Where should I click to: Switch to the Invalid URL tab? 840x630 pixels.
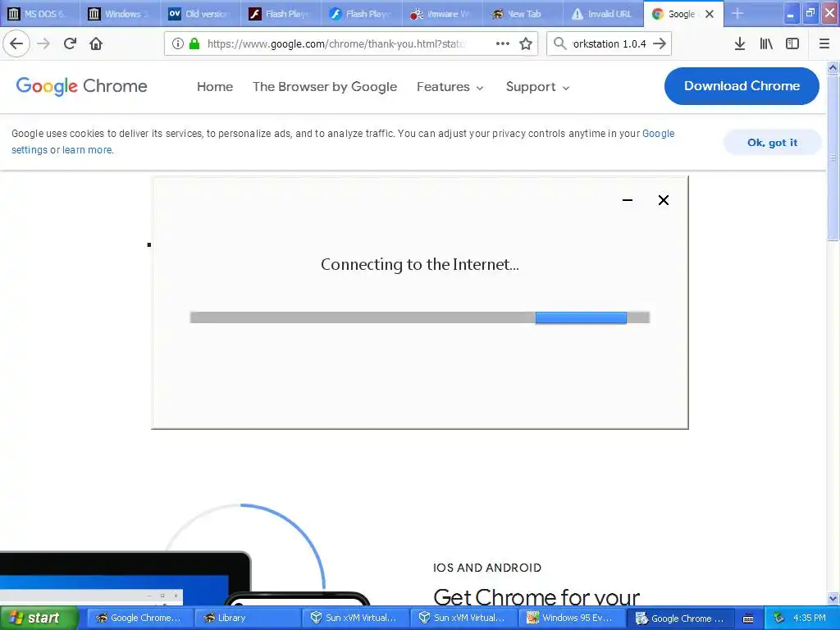603,14
